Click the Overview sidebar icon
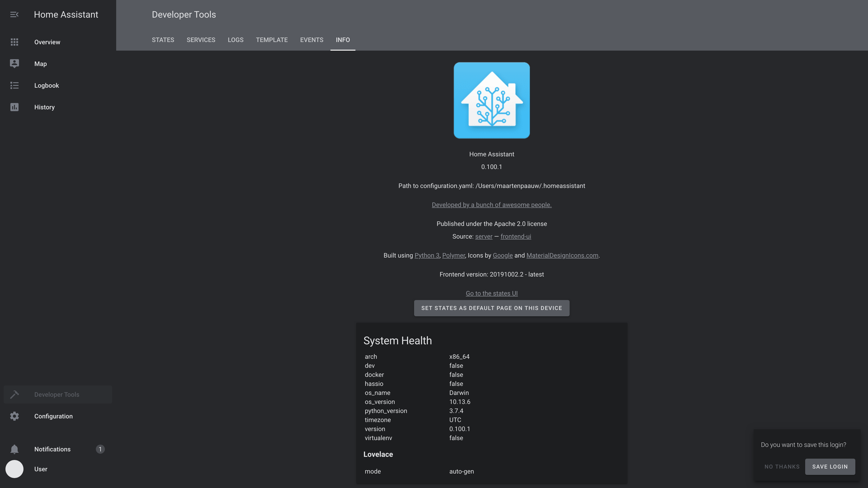The width and height of the screenshot is (868, 488). 14,42
